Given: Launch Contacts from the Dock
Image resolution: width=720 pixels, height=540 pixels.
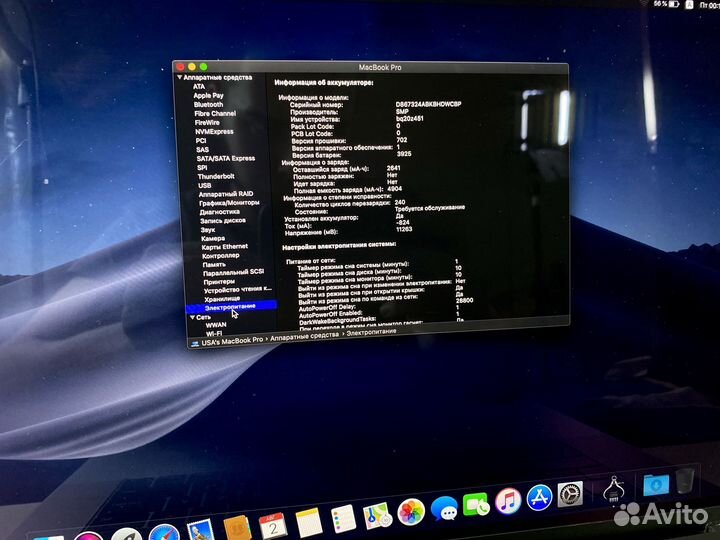Looking at the screenshot, I should [x=237, y=527].
